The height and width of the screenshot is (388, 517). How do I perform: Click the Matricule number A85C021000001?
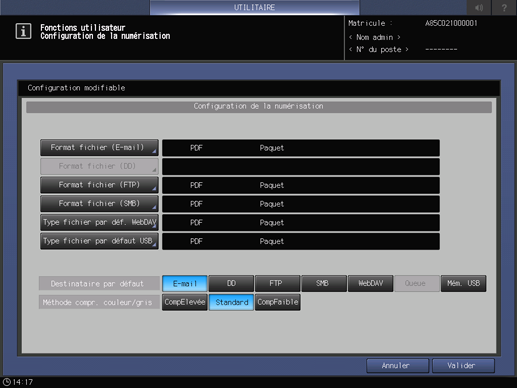coord(451,23)
